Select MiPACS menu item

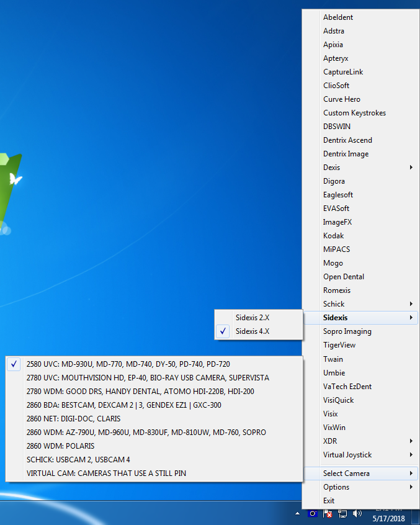click(361, 249)
